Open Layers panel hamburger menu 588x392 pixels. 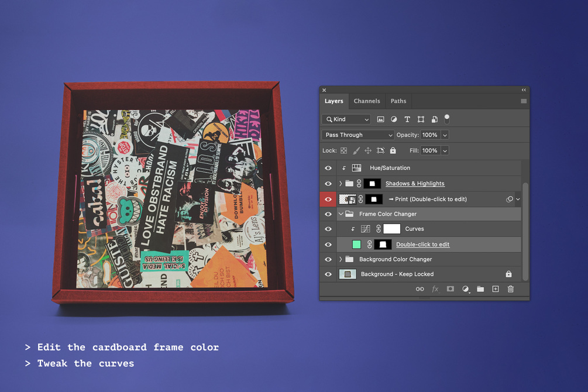click(524, 101)
